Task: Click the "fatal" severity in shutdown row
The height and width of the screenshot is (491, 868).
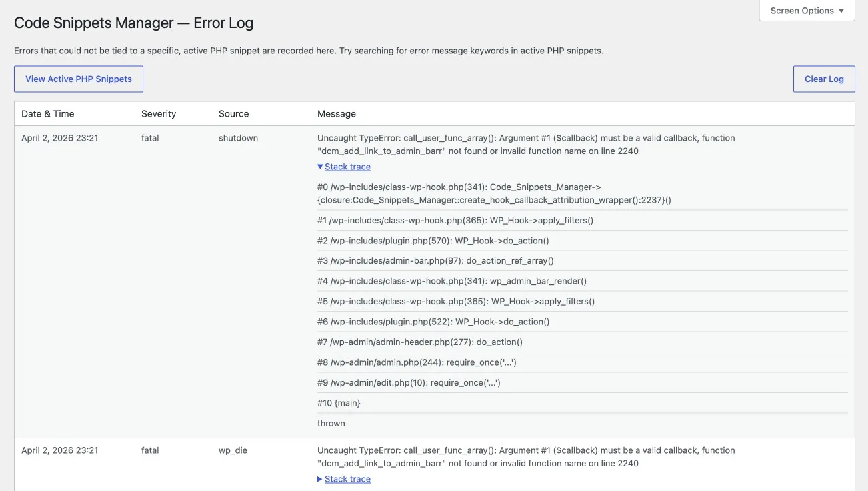Action: point(150,138)
